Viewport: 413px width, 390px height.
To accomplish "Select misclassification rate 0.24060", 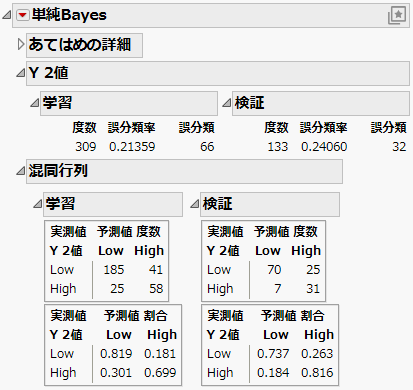I will [324, 147].
